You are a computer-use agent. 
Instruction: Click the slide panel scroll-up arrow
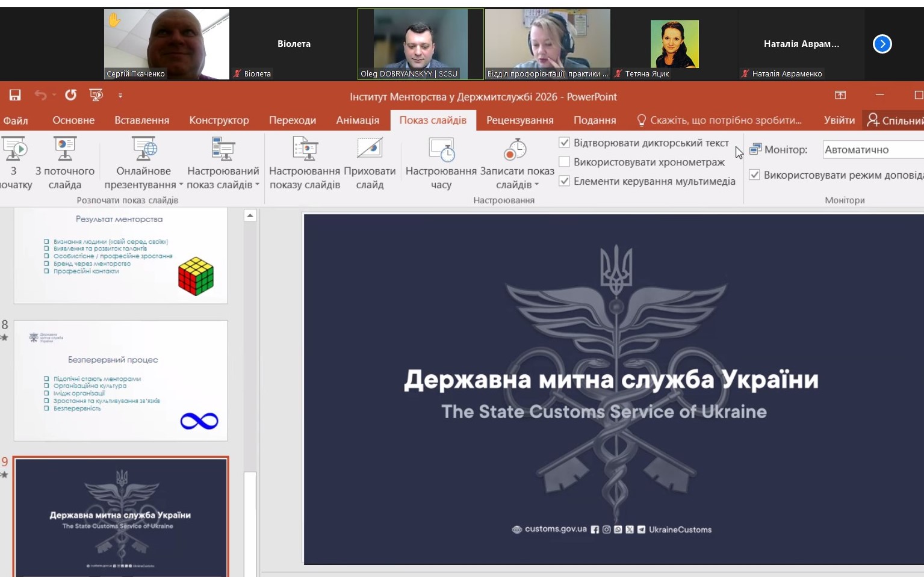pos(250,215)
